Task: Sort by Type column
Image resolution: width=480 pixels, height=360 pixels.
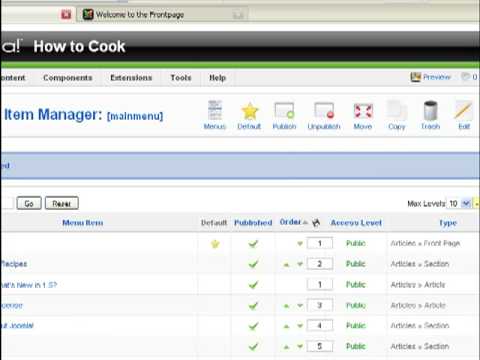Action: coord(448,222)
